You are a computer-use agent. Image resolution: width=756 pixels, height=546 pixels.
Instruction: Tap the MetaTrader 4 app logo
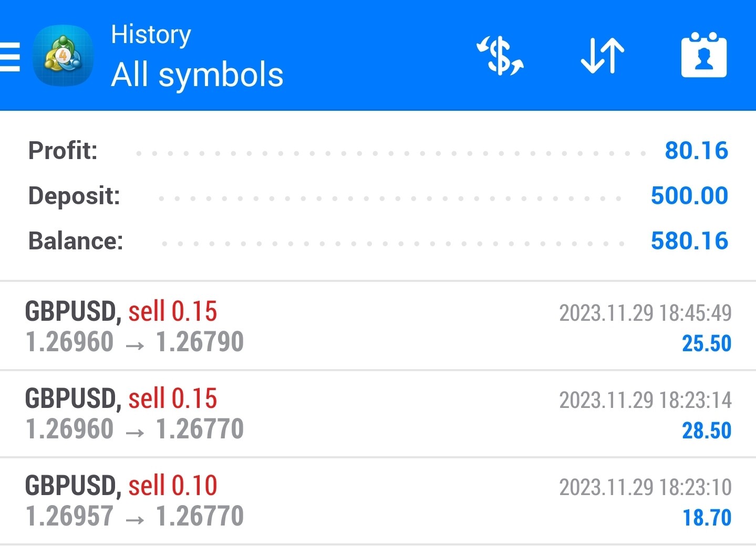tap(63, 55)
